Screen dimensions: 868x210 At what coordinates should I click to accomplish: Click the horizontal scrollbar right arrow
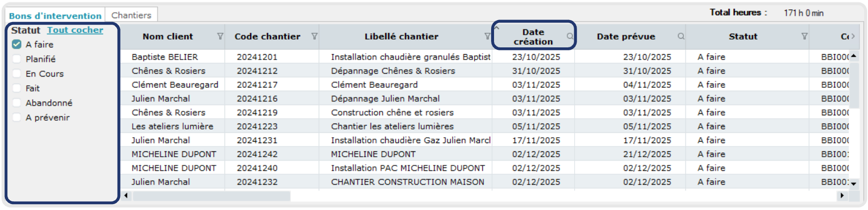[842, 196]
